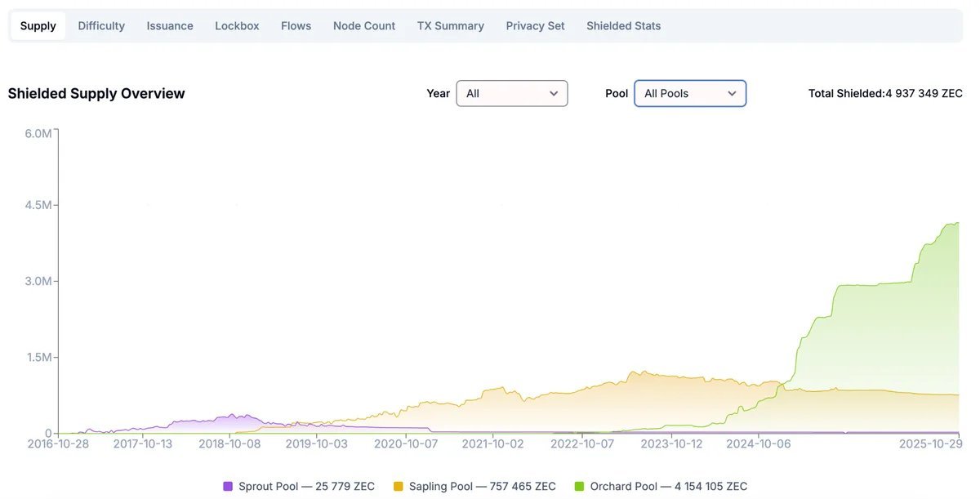Open the Node Count tab
The image size is (980, 499).
(364, 26)
